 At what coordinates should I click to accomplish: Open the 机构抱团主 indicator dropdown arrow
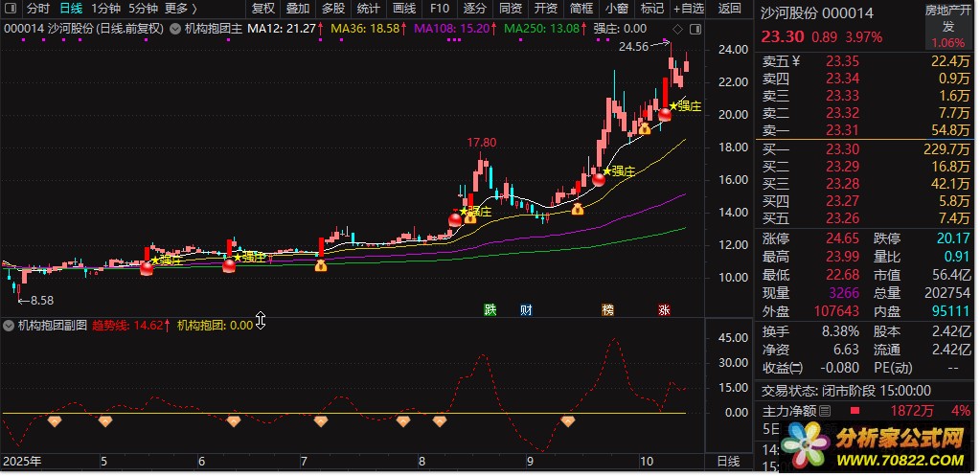tap(175, 29)
